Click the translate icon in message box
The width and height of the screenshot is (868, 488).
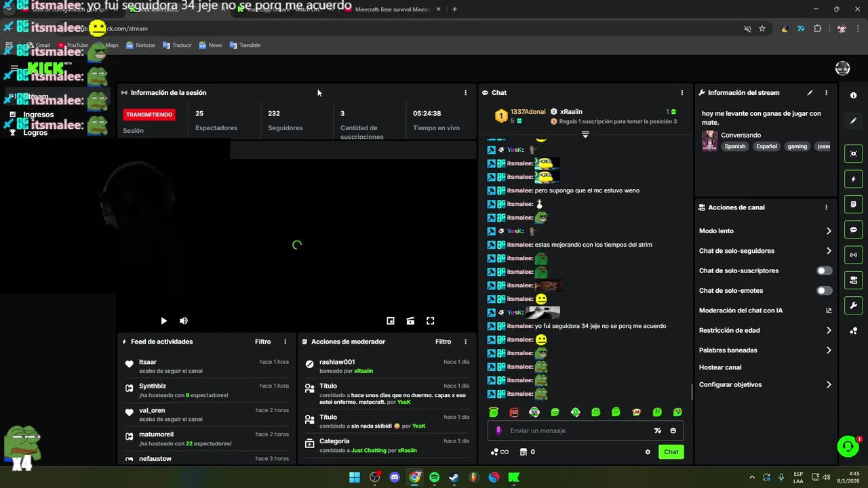[x=657, y=430]
